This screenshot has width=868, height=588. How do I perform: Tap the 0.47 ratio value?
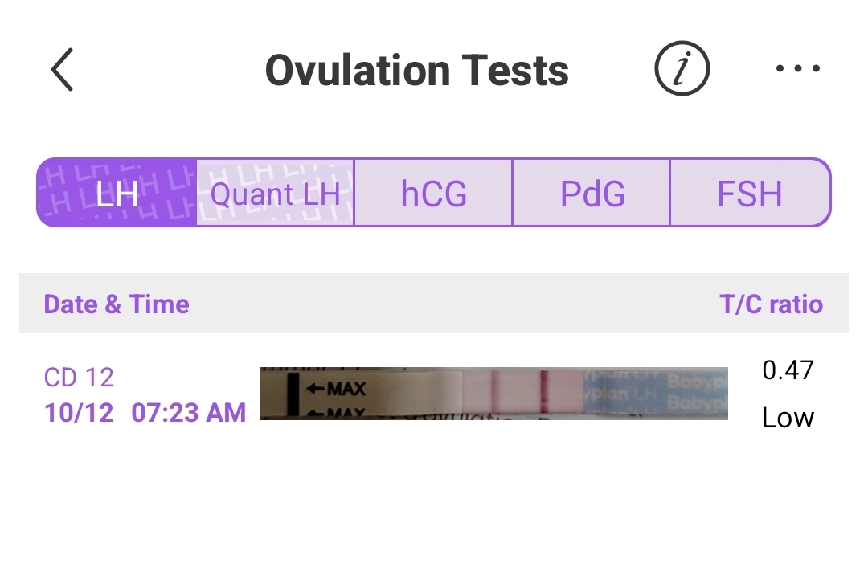click(788, 370)
